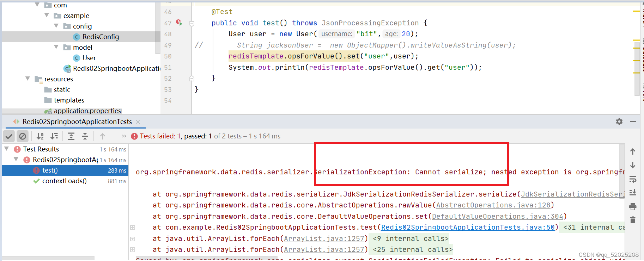
Task: Show more toolbar actions chevron
Action: click(x=124, y=136)
